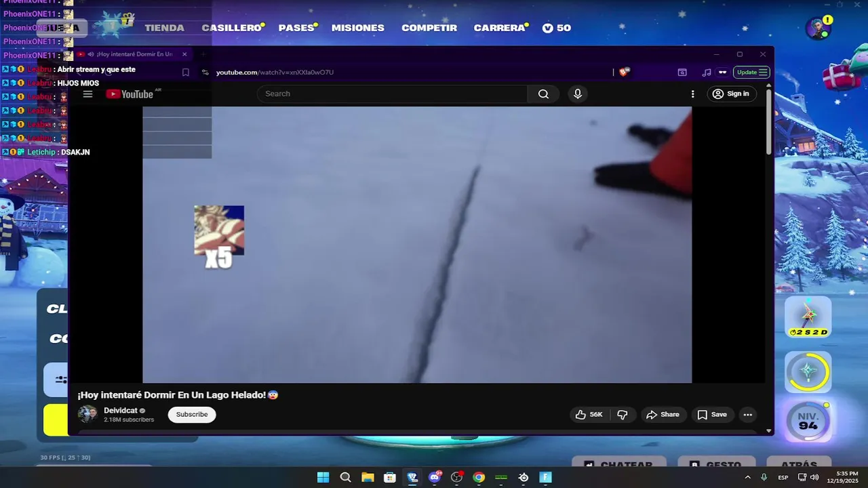Switch to PASES tab in Fortnite
Viewport: 868px width, 488px height.
(296, 28)
